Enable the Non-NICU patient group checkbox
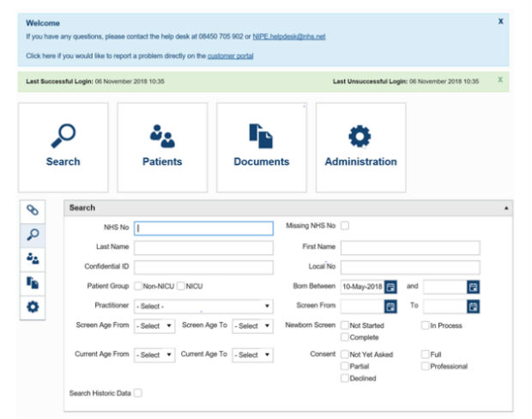This screenshot has width=532, height=419. coord(138,286)
